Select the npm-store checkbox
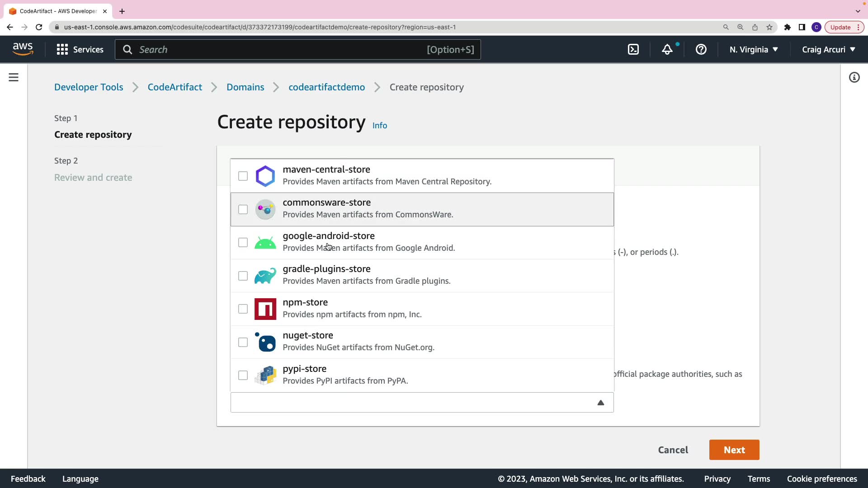 coord(243,309)
